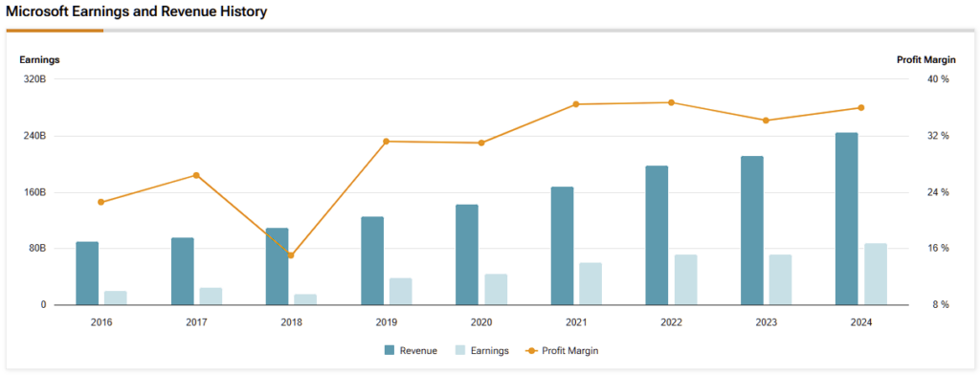
Task: Click the Microsoft Earnings and Revenue History title
Action: coord(136,11)
